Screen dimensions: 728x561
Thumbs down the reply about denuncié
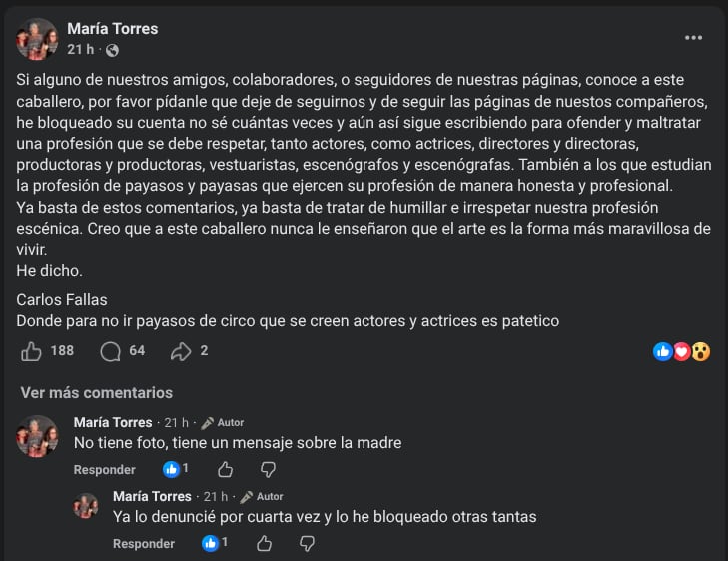(307, 543)
